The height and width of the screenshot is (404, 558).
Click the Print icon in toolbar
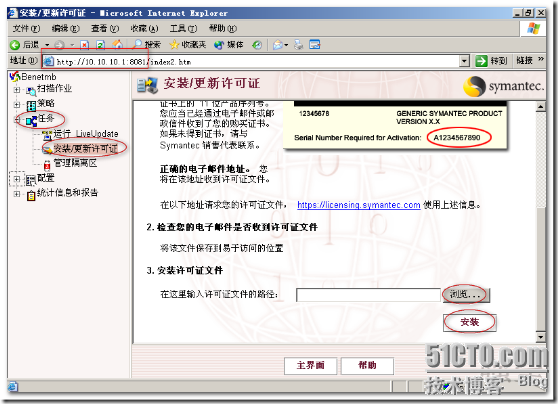click(x=299, y=45)
